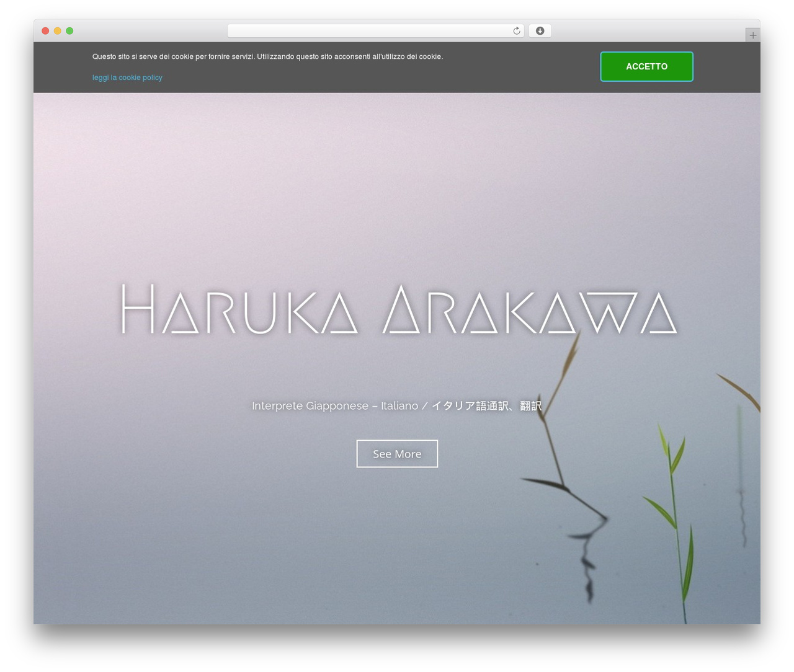Click the cookie notice text 'Questo sito si serve dei cookie'

tap(142, 56)
